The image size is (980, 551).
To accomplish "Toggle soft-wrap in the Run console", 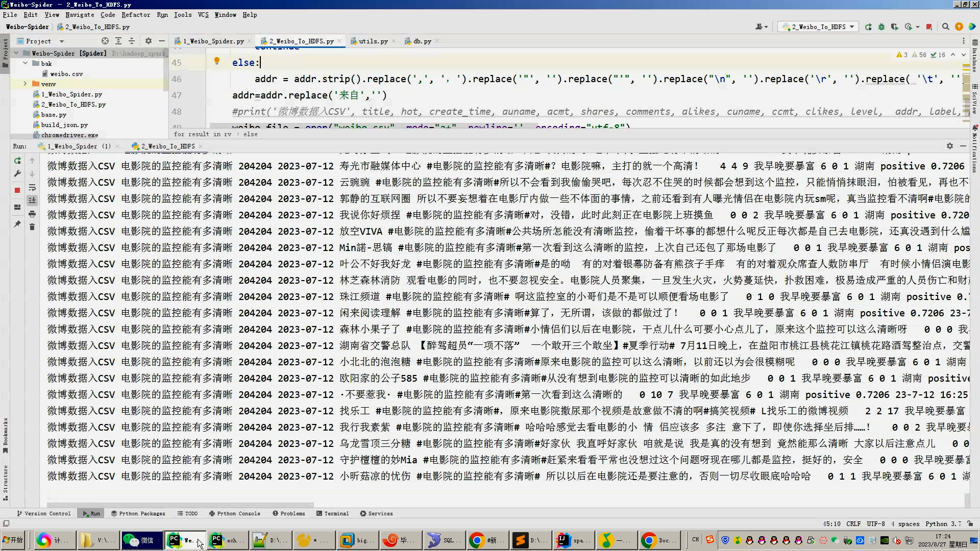I will coord(32,187).
